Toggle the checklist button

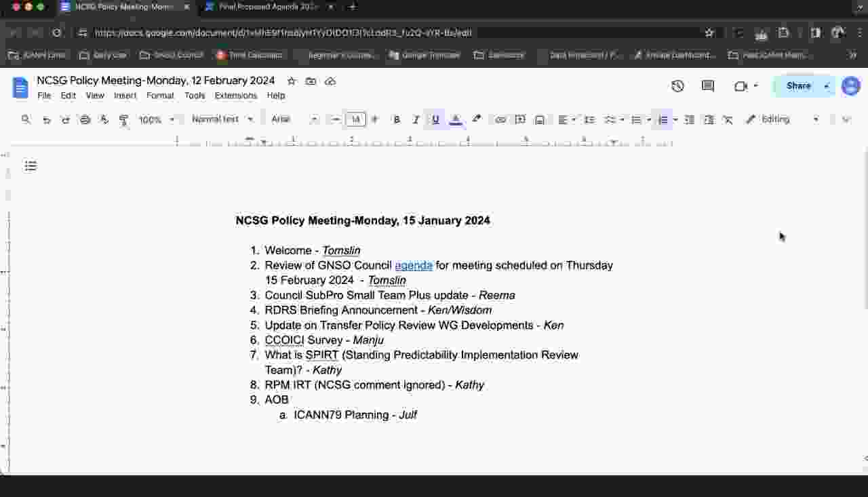pos(610,119)
